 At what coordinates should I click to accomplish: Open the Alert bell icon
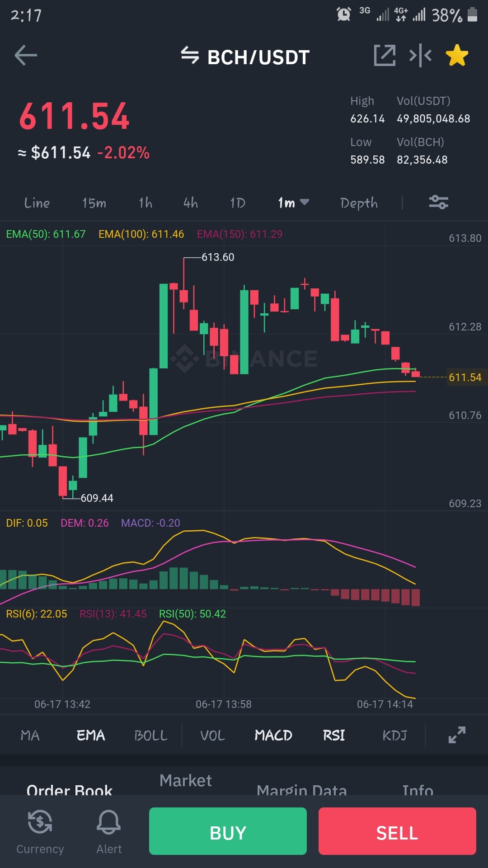[x=109, y=832]
